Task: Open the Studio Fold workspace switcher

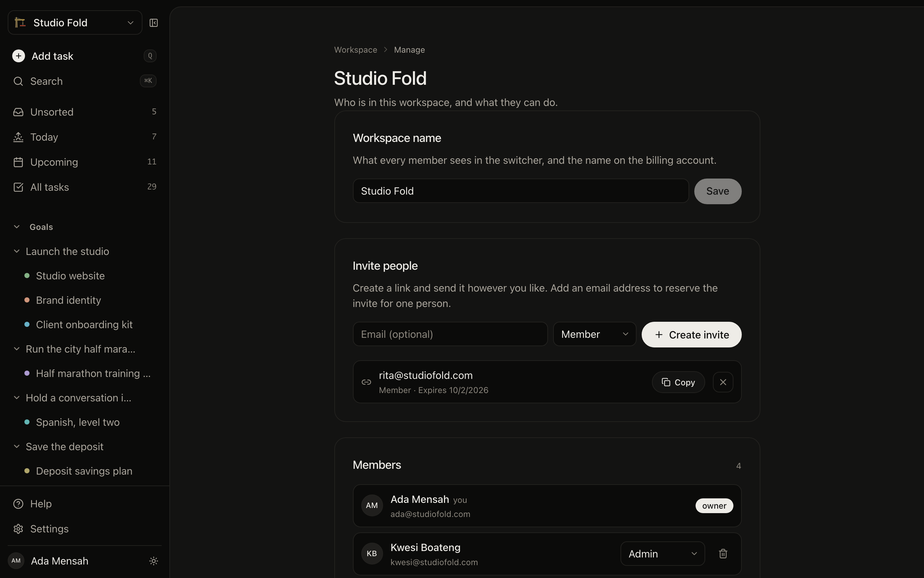Action: (75, 23)
